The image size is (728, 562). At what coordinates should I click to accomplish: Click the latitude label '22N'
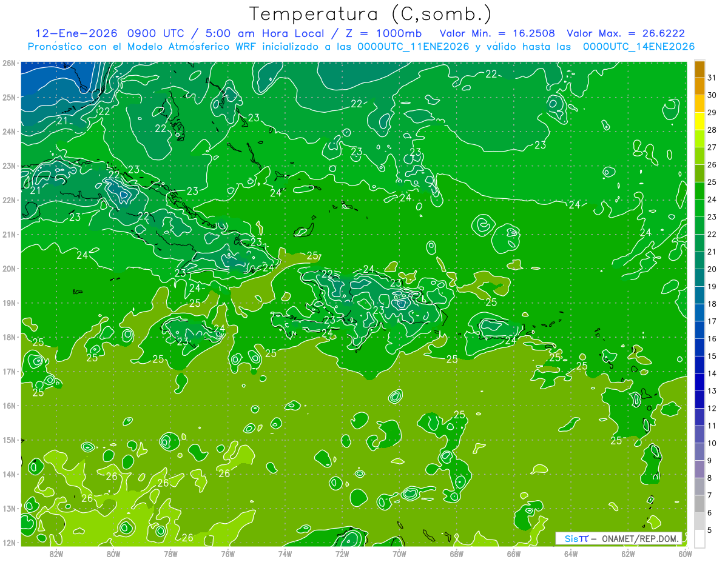(x=9, y=200)
